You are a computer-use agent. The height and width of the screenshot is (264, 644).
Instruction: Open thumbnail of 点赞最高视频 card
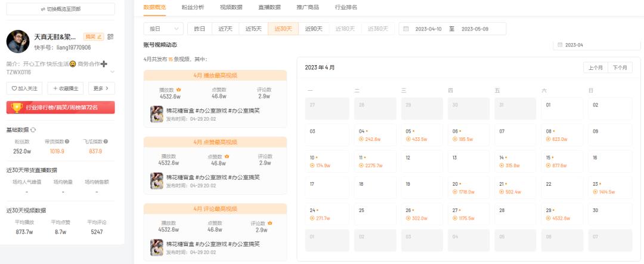pos(156,181)
